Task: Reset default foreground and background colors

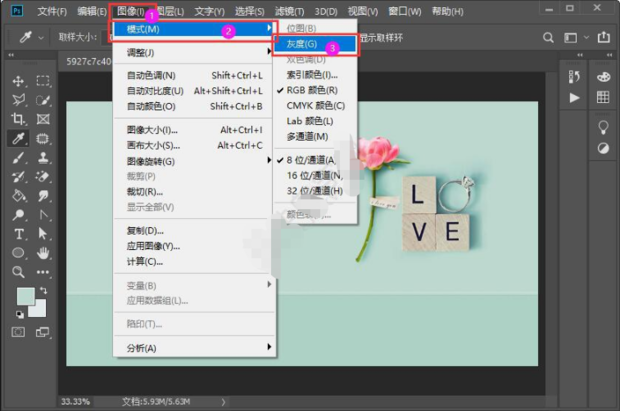Action: [x=20, y=315]
